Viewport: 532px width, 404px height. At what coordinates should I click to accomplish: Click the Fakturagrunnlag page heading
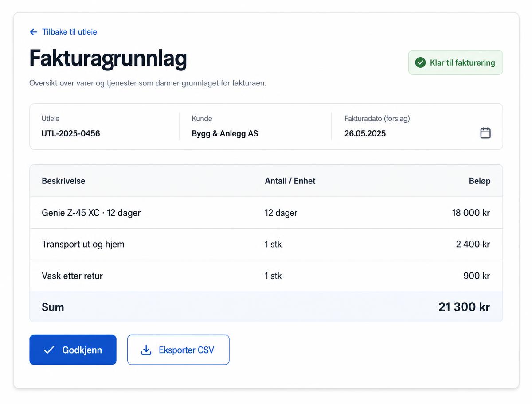click(108, 58)
